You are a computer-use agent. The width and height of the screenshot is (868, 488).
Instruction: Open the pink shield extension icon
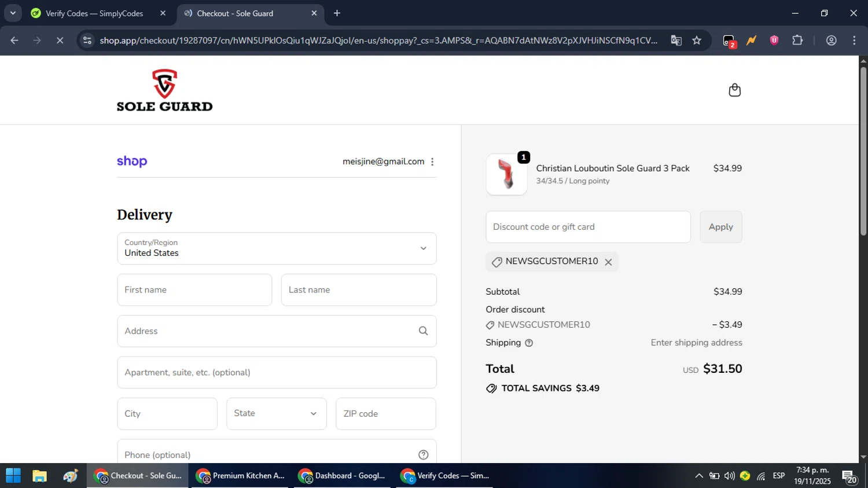pyautogui.click(x=774, y=40)
